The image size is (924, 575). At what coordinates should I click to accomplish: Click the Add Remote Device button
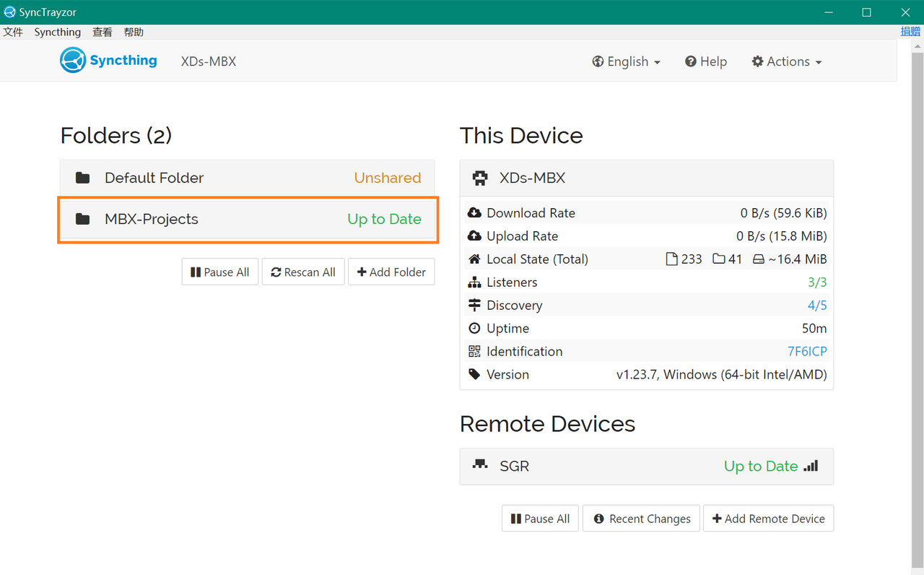[x=768, y=518]
